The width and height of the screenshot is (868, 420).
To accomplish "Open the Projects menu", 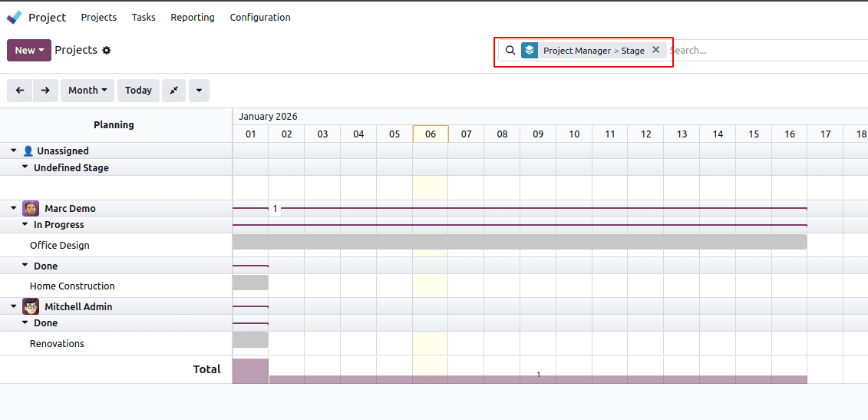I will click(99, 17).
